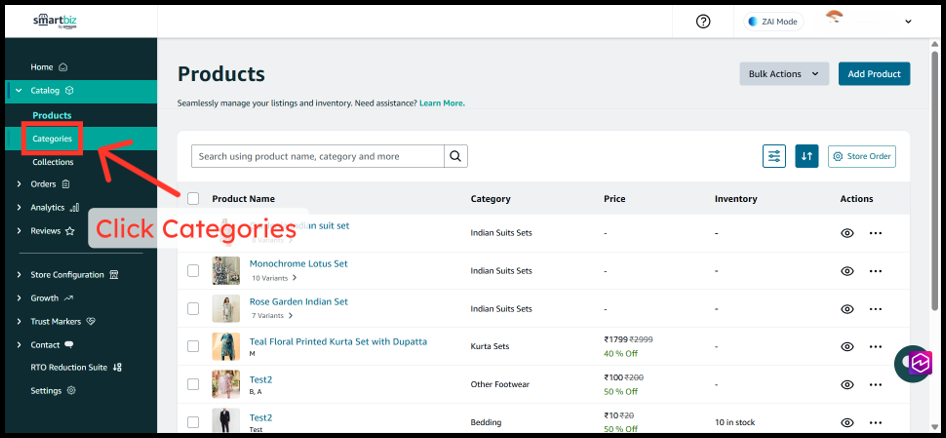Check the select-all products checkbox

click(x=193, y=199)
